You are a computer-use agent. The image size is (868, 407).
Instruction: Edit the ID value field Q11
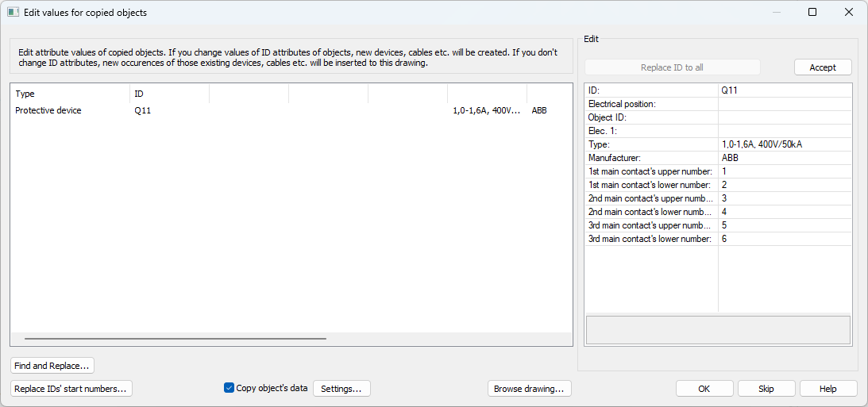click(x=784, y=90)
